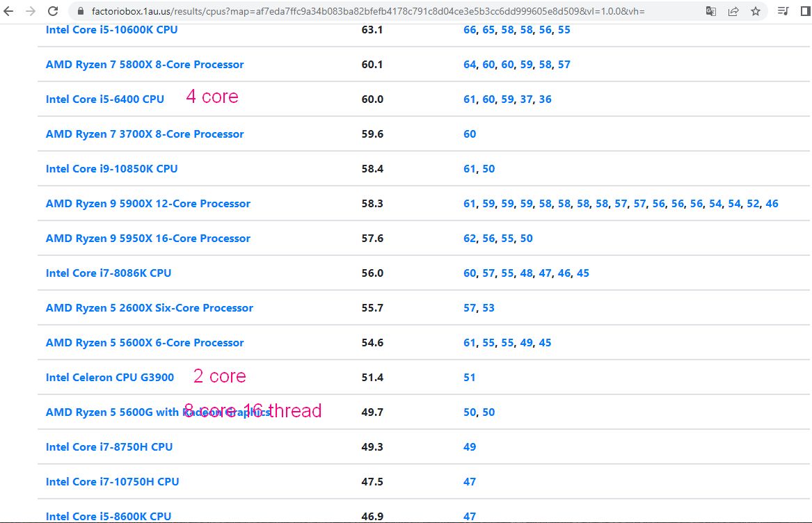The height and width of the screenshot is (523, 812).
Task: Open the media controls icon in toolbar
Action: click(x=783, y=11)
